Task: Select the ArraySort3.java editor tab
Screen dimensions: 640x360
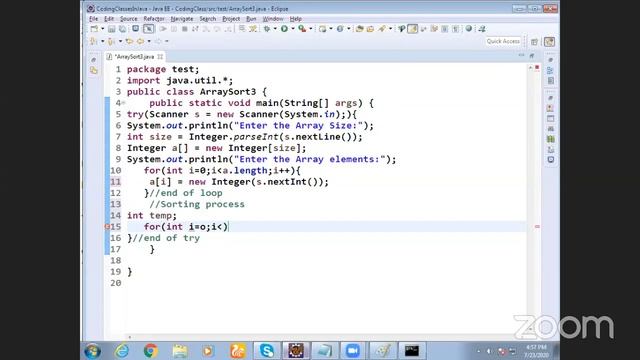Action: [134, 57]
